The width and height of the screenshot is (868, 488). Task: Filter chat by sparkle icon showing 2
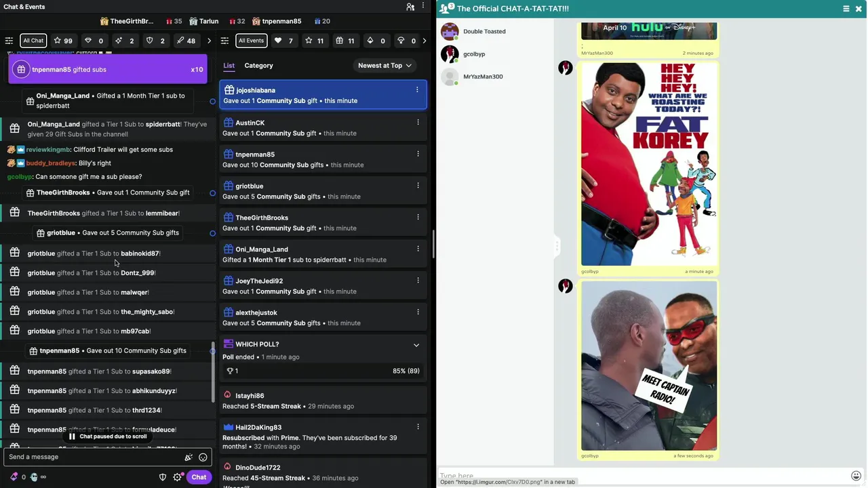[125, 41]
